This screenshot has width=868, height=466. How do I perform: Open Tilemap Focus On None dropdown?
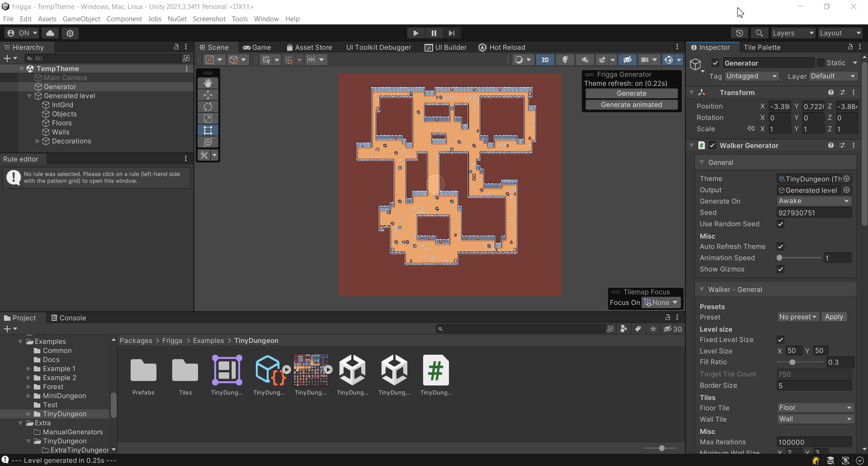[x=661, y=303]
